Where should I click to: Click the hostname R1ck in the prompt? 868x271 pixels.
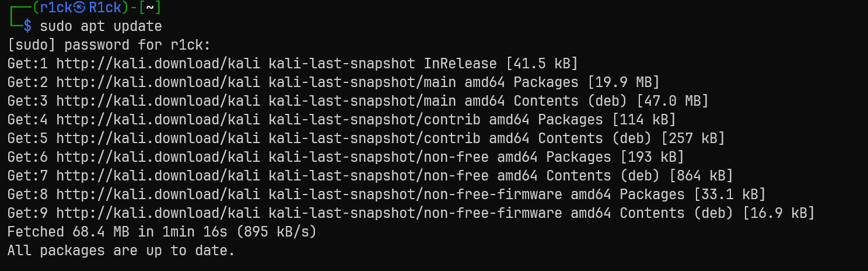click(x=105, y=8)
